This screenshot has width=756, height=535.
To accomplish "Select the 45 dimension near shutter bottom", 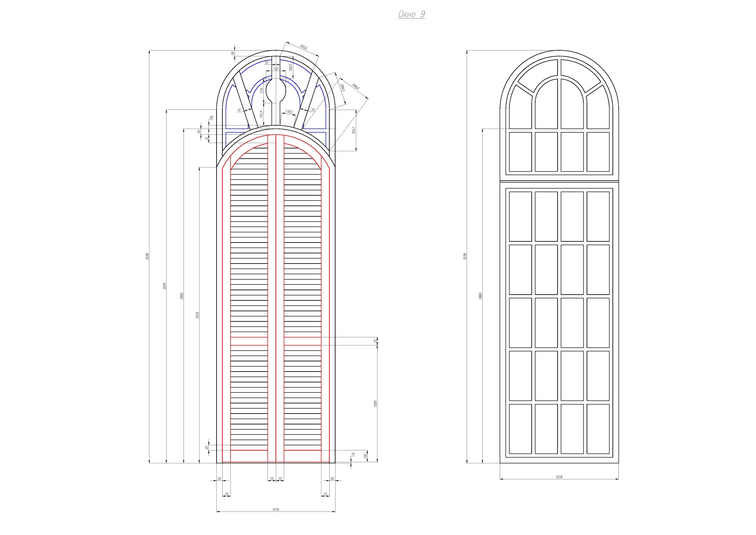I will point(207,448).
